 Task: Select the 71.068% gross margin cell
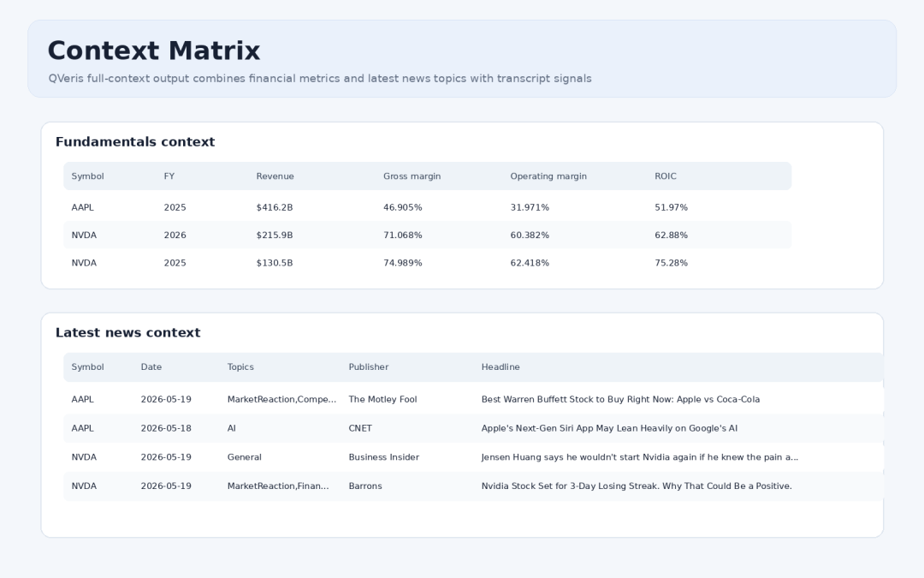point(402,235)
